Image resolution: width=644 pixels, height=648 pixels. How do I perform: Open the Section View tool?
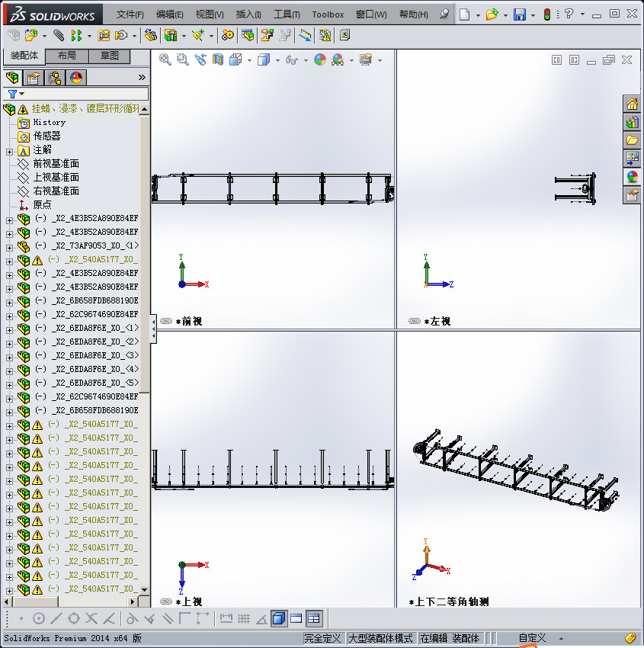(218, 60)
